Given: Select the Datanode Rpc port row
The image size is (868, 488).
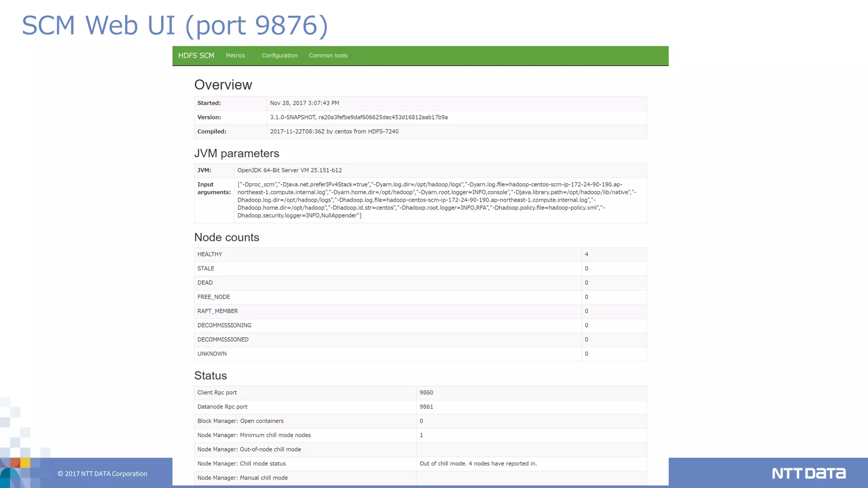Looking at the screenshot, I should tap(222, 407).
